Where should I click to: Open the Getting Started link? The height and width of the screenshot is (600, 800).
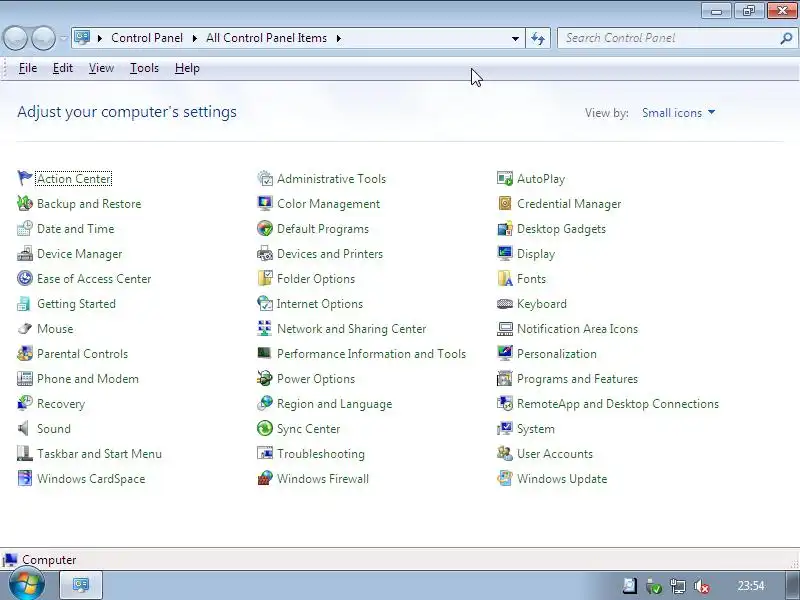coord(77,304)
